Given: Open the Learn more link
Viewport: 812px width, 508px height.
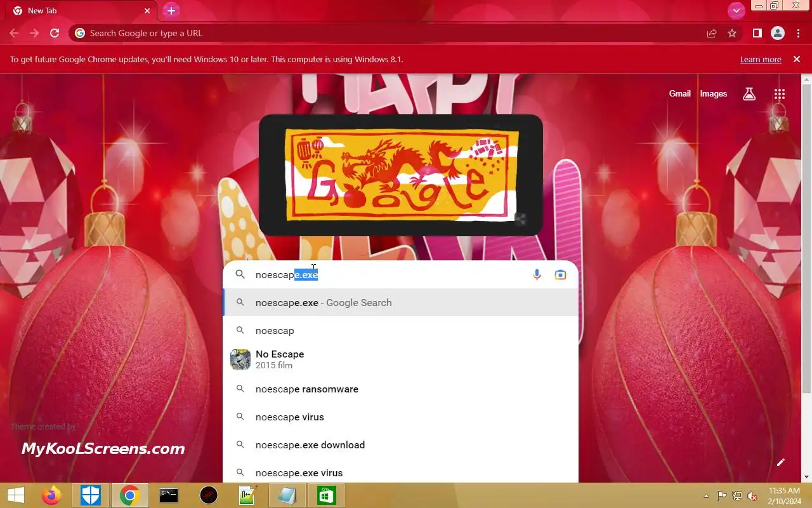Looking at the screenshot, I should [x=761, y=59].
